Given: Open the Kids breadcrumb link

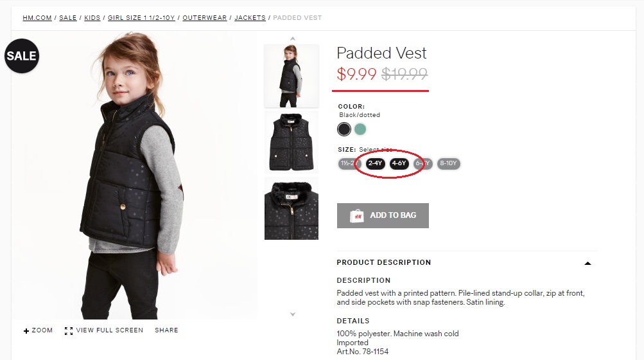Looking at the screenshot, I should click(x=92, y=18).
